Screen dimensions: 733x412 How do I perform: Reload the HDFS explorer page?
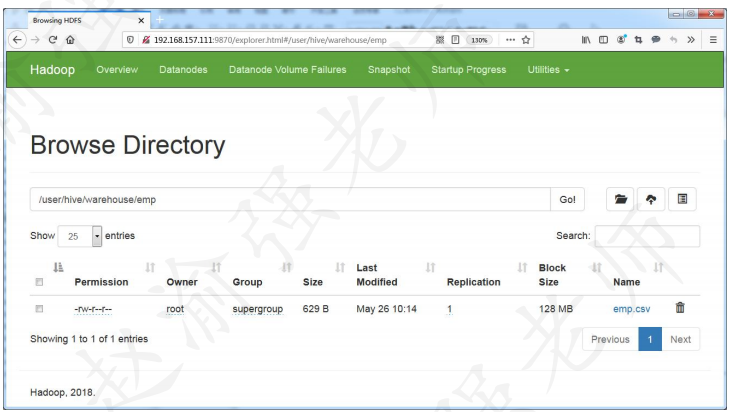[53, 40]
